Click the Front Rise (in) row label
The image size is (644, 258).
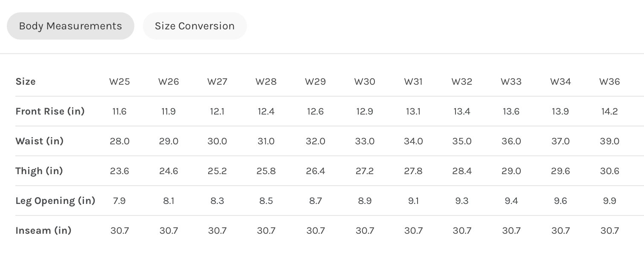pos(50,111)
